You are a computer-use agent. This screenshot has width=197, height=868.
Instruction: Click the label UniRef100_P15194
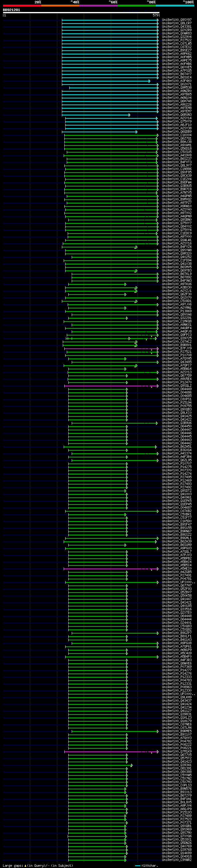(176, 403)
